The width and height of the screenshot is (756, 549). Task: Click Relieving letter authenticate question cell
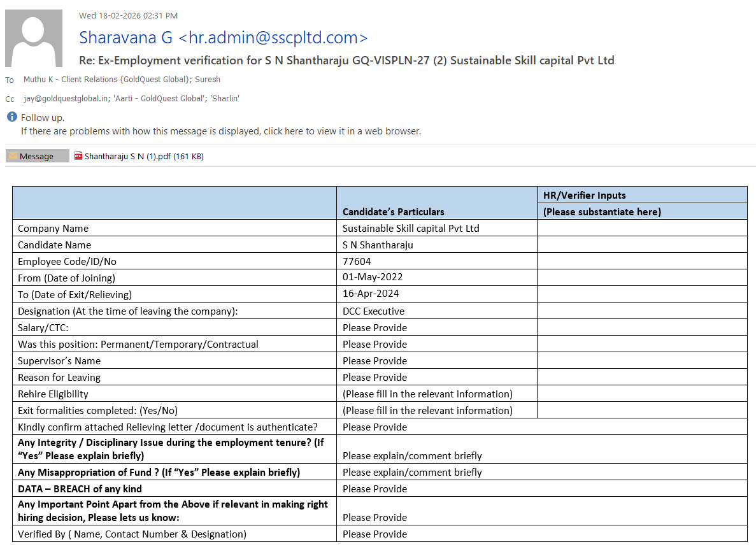(x=175, y=427)
